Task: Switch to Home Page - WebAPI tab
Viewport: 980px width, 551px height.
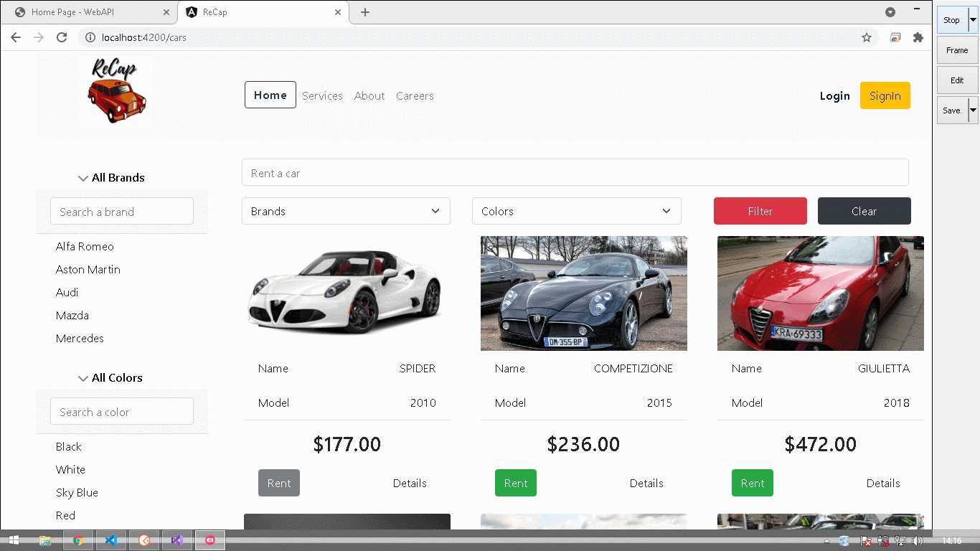Action: 88,12
